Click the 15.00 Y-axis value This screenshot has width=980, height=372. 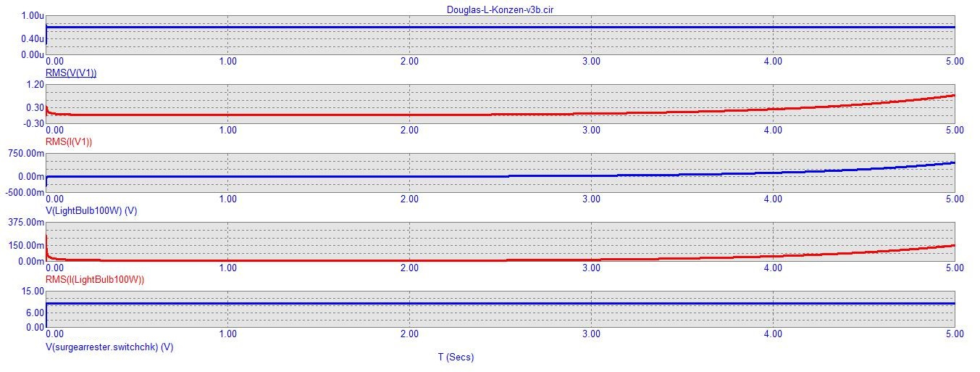(x=33, y=291)
